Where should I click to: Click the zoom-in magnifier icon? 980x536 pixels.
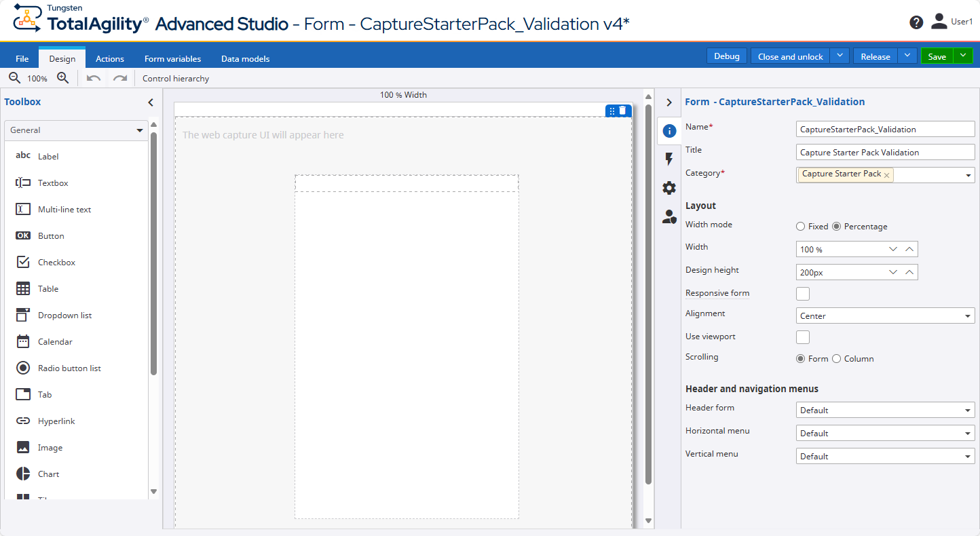click(63, 77)
